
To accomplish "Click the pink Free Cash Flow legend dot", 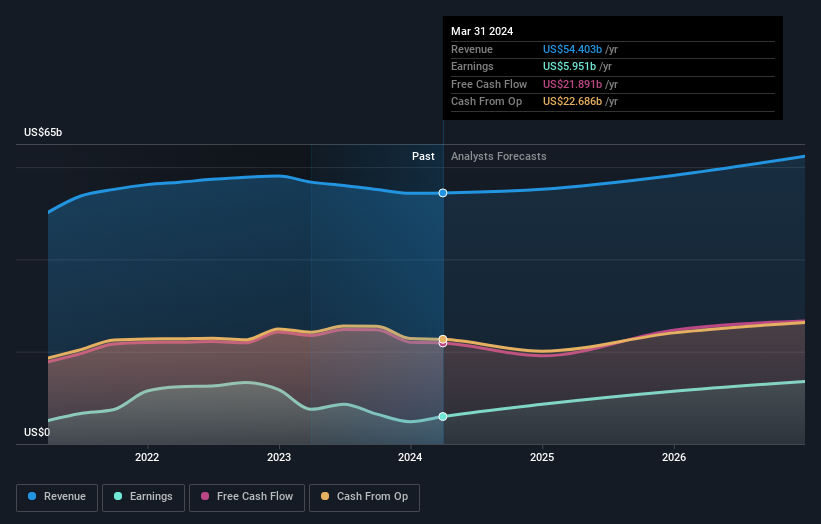I will 205,496.
